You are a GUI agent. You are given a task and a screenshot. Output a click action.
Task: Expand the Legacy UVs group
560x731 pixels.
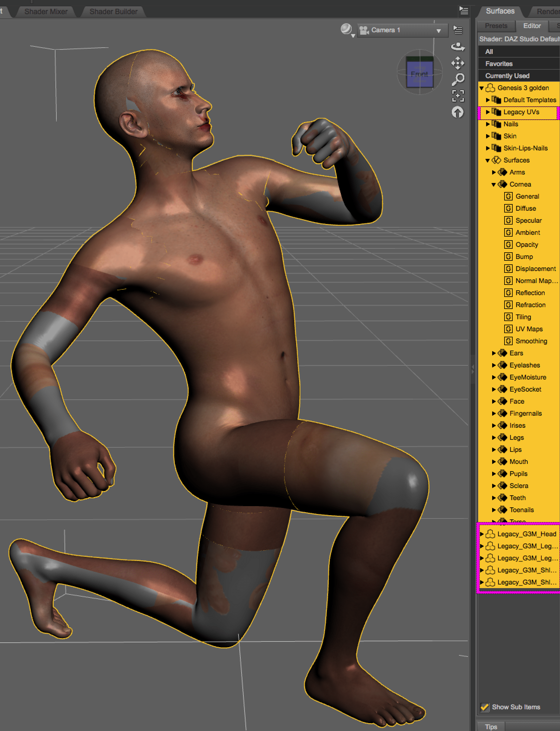coord(488,112)
